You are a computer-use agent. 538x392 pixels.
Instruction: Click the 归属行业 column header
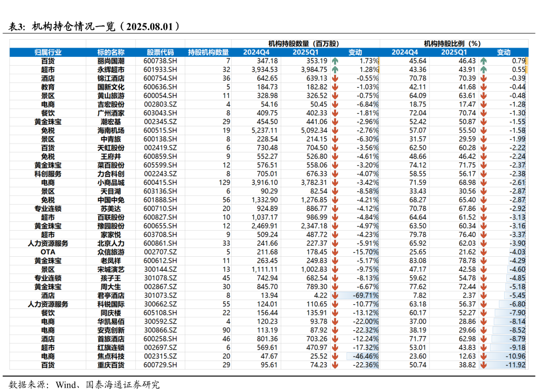47,53
